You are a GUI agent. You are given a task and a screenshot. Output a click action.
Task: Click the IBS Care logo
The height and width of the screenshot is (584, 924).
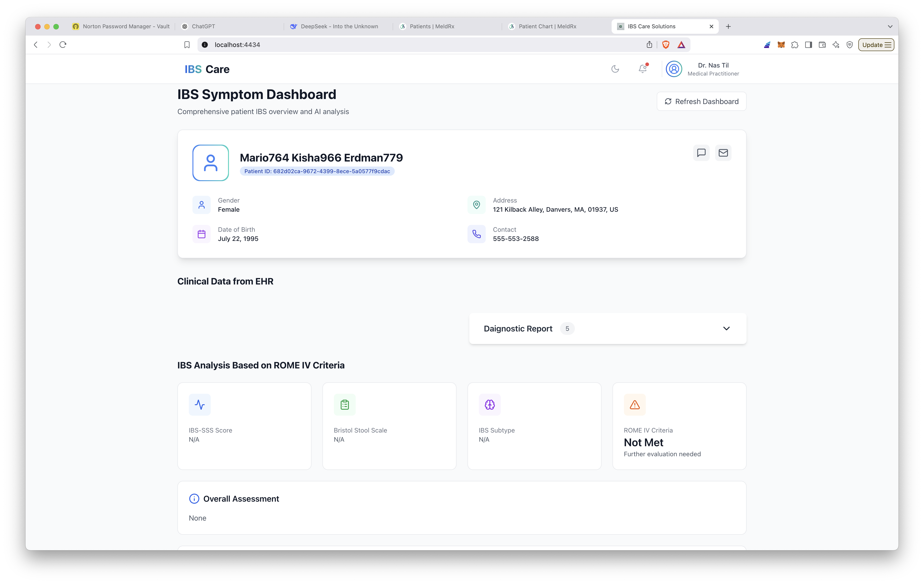click(207, 69)
